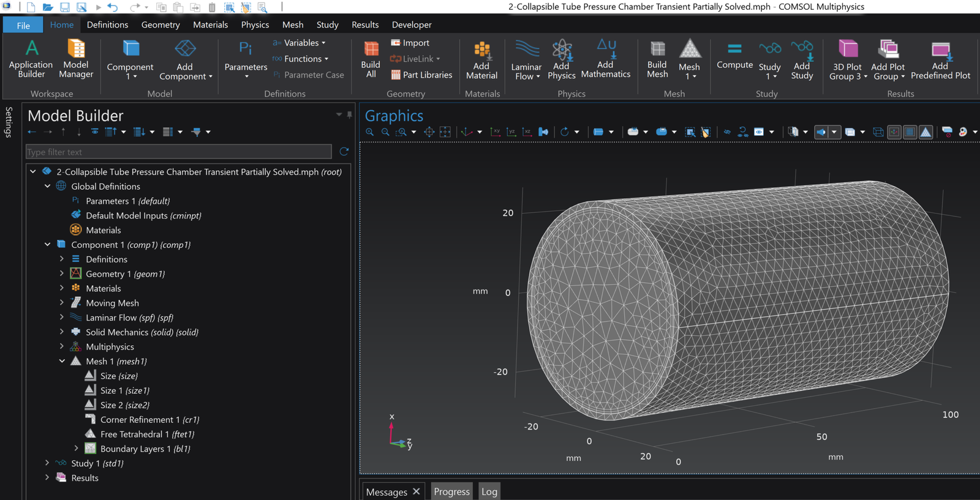Click the Part Libraries button
The height and width of the screenshot is (500, 980).
click(x=421, y=75)
